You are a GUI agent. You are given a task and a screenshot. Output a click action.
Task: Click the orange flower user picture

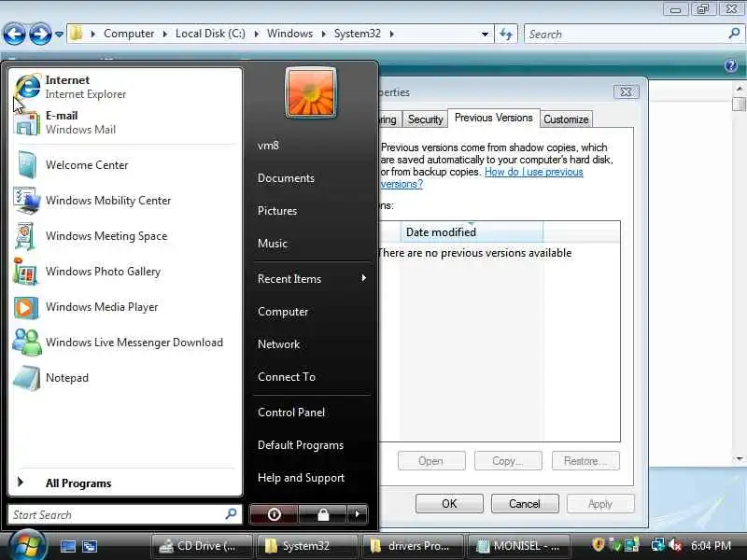click(x=311, y=92)
